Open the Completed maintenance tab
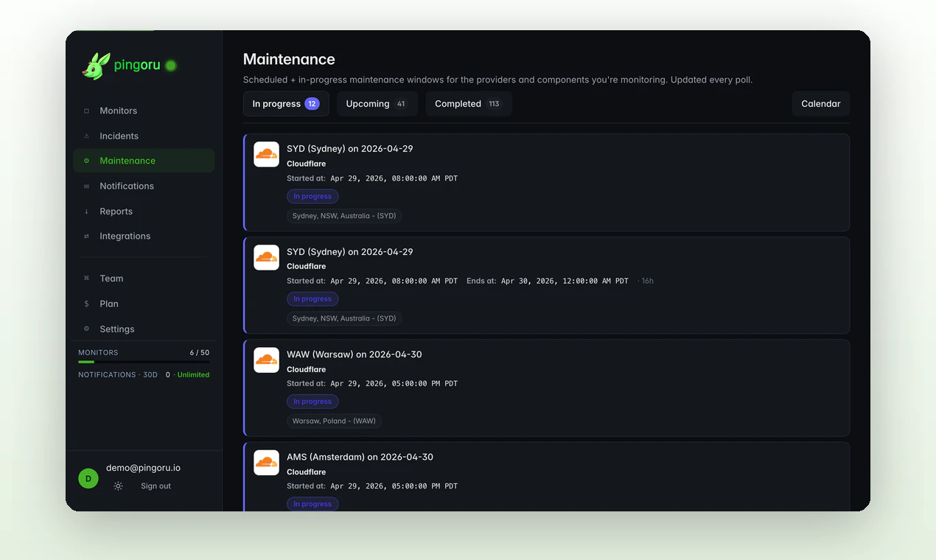This screenshot has height=560, width=936. [x=468, y=103]
